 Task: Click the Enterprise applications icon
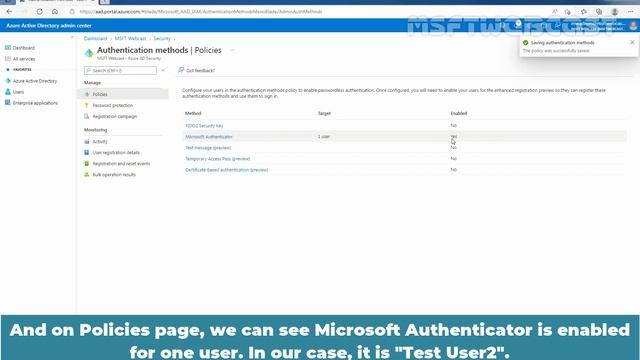point(8,103)
